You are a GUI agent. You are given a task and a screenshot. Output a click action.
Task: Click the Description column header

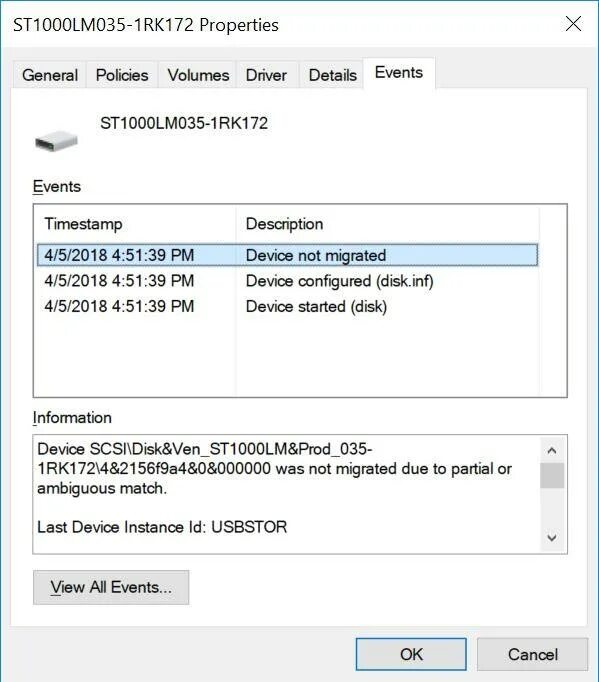point(388,224)
